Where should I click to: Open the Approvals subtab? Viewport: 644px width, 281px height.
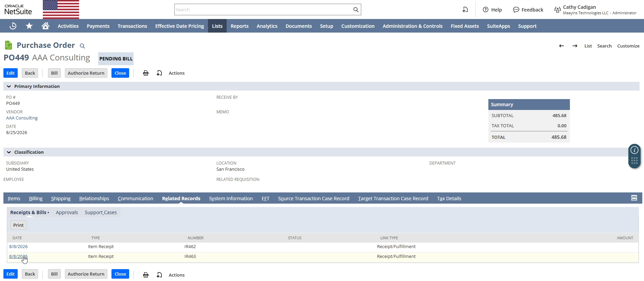(x=67, y=212)
